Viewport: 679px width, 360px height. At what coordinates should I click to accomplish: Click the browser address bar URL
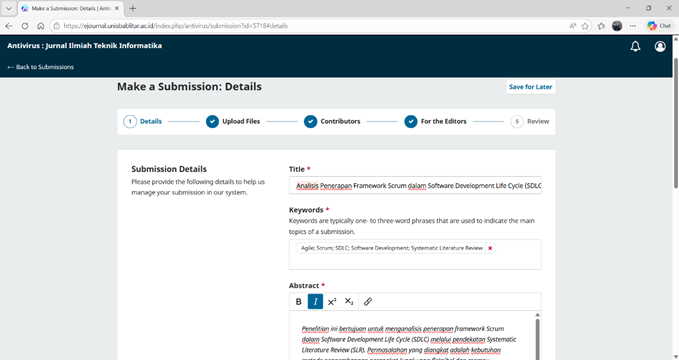point(175,26)
